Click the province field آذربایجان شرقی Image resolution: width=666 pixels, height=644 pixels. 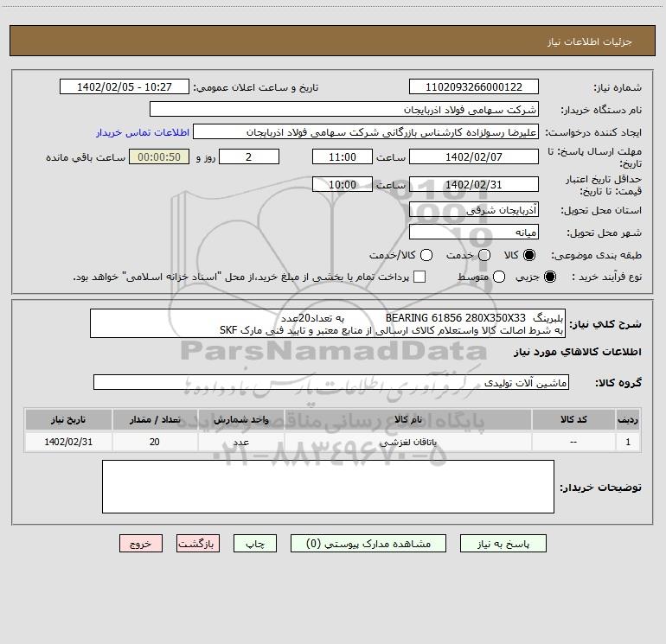474,210
